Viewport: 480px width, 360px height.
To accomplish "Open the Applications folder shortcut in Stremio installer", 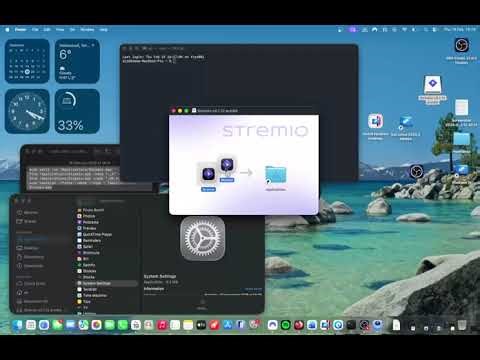I will coord(275,175).
